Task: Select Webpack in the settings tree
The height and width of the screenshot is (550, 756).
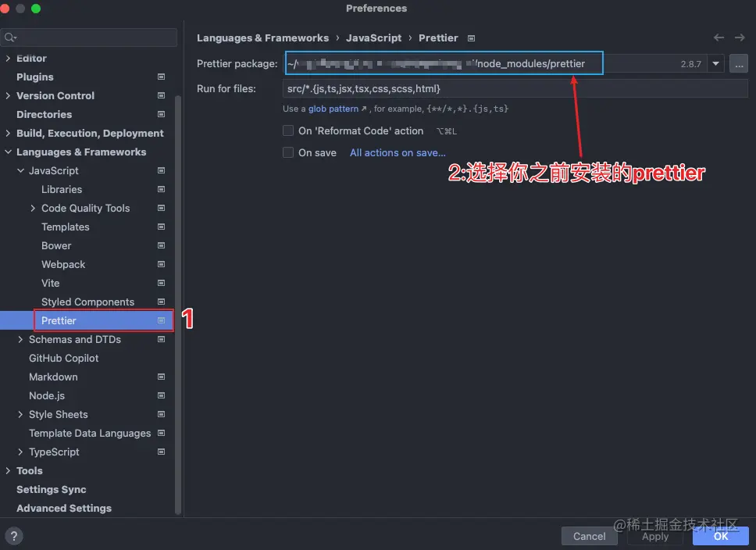Action: [x=63, y=264]
